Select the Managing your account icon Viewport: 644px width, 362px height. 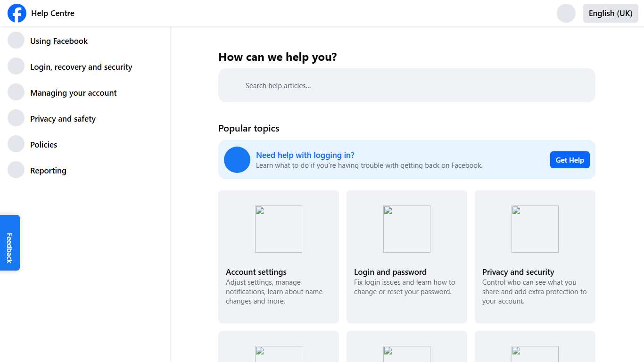click(16, 92)
